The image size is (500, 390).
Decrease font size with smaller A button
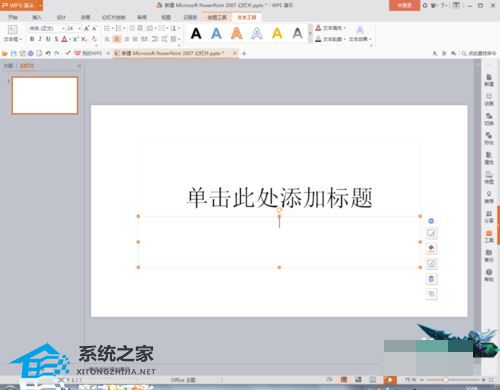(x=94, y=28)
